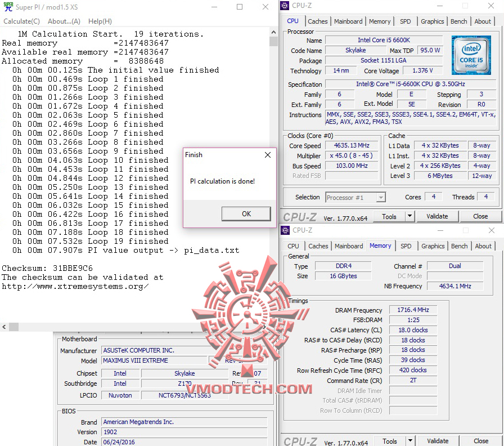The height and width of the screenshot is (446, 504).
Task: Switch to Bench tab in upper CPU-Z window
Action: tap(458, 21)
